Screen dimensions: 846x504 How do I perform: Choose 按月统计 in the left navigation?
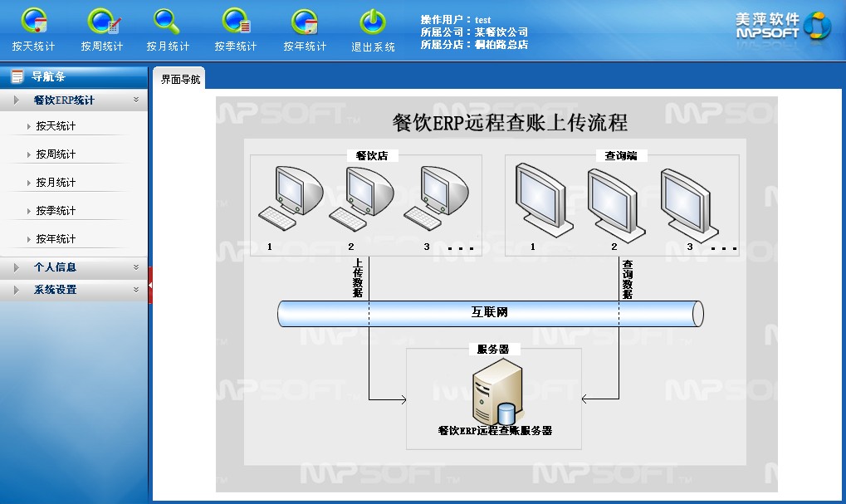pyautogui.click(x=56, y=183)
